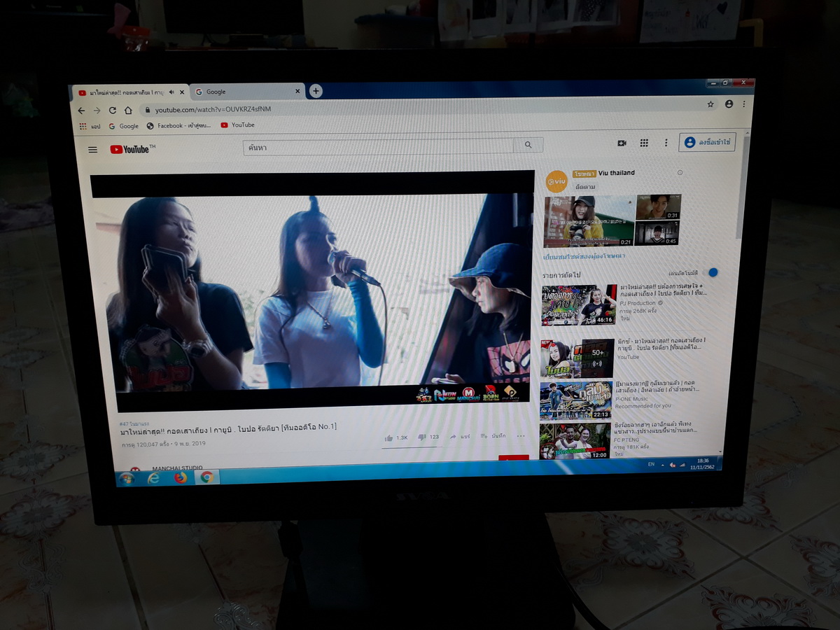Open the create video camera icon
Image resolution: width=840 pixels, height=630 pixels.
[622, 143]
